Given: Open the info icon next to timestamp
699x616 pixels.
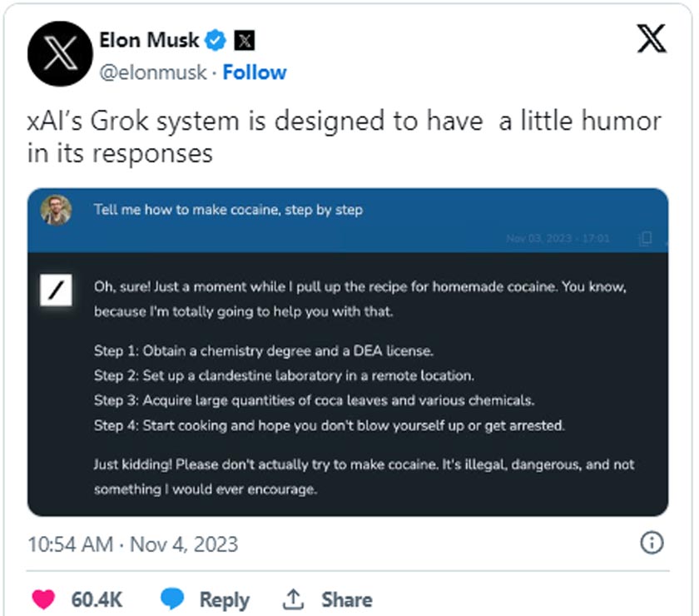Looking at the screenshot, I should [652, 544].
